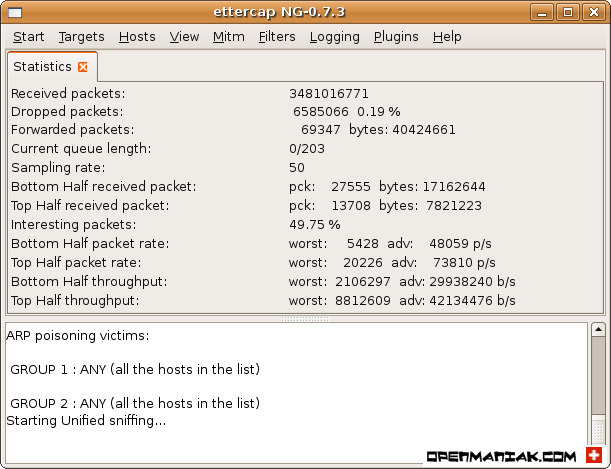Open the Mitm menu
Screen dimensions: 611x469
point(229,37)
